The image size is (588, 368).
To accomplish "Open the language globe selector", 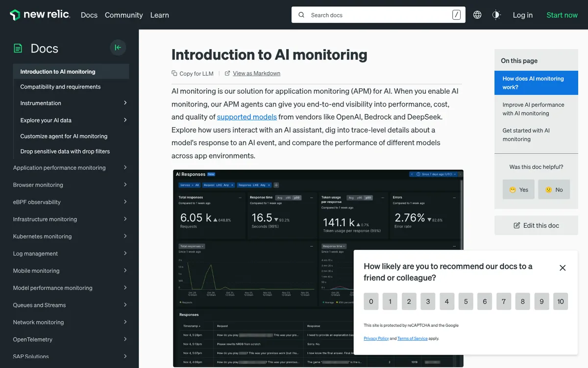I will point(477,15).
